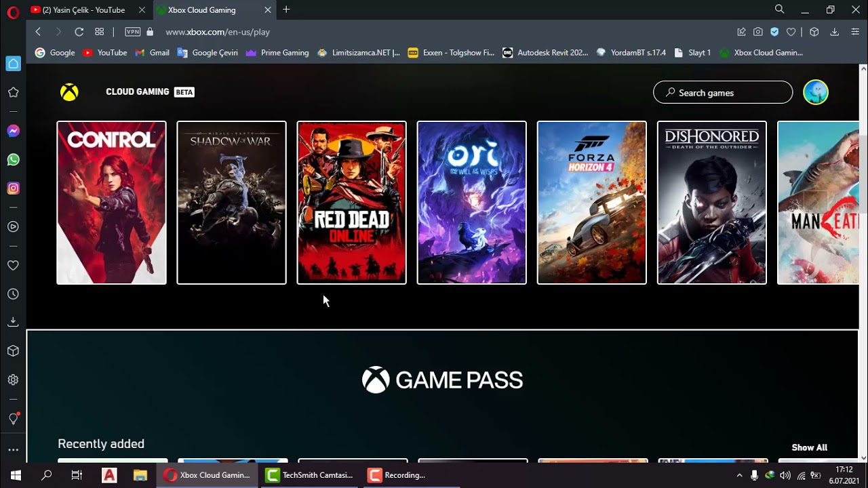Image resolution: width=868 pixels, height=488 pixels.
Task: Open sidebar settings gear icon
Action: pos(13,380)
